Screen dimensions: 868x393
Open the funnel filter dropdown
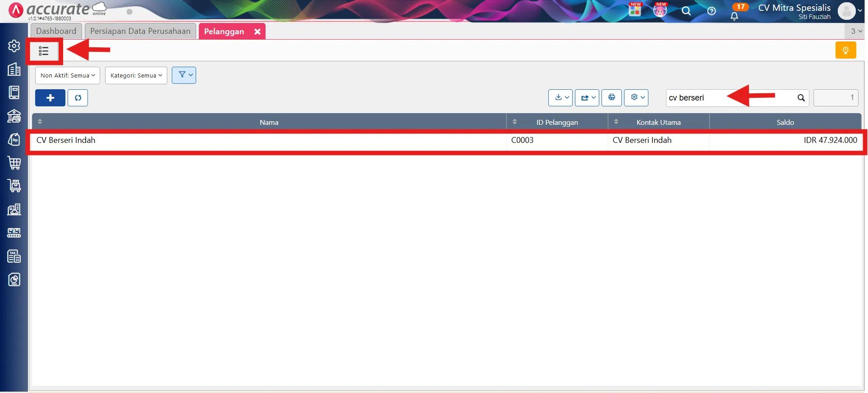click(x=184, y=75)
